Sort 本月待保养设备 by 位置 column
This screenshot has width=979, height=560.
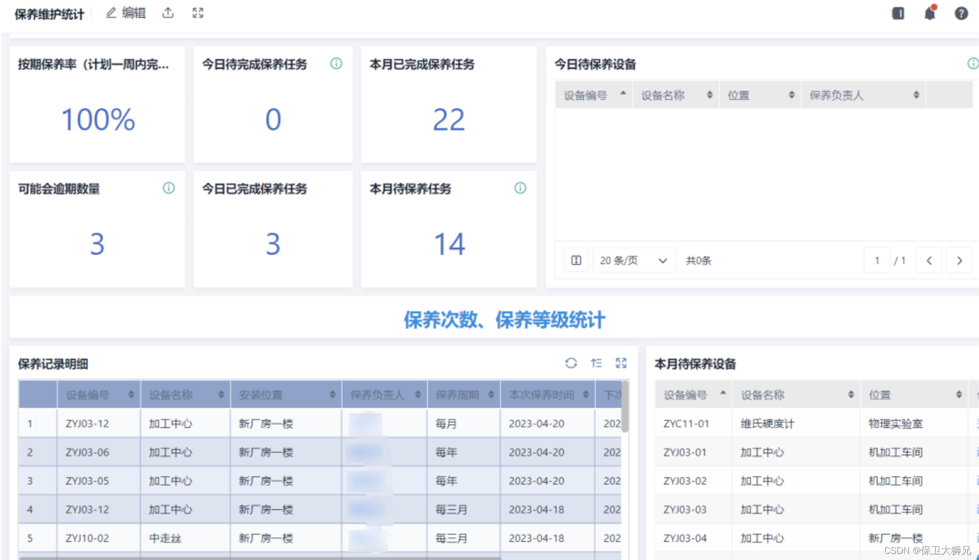pyautogui.click(x=958, y=394)
